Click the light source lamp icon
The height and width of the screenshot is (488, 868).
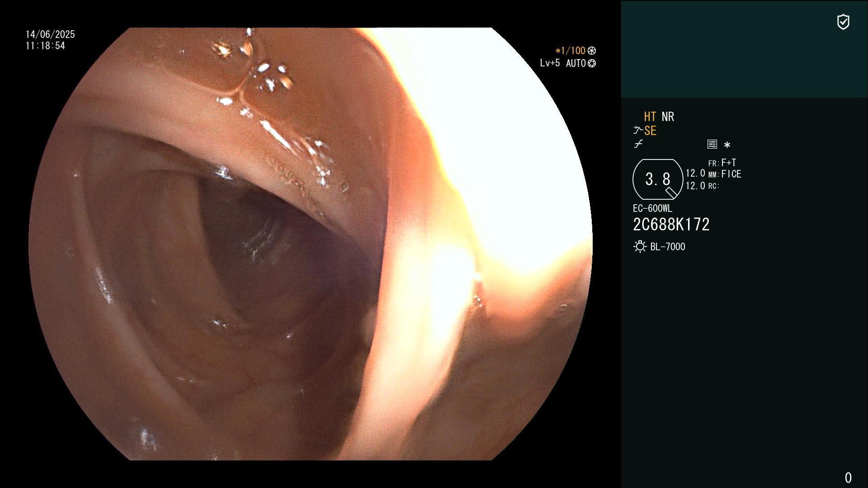pyautogui.click(x=640, y=247)
